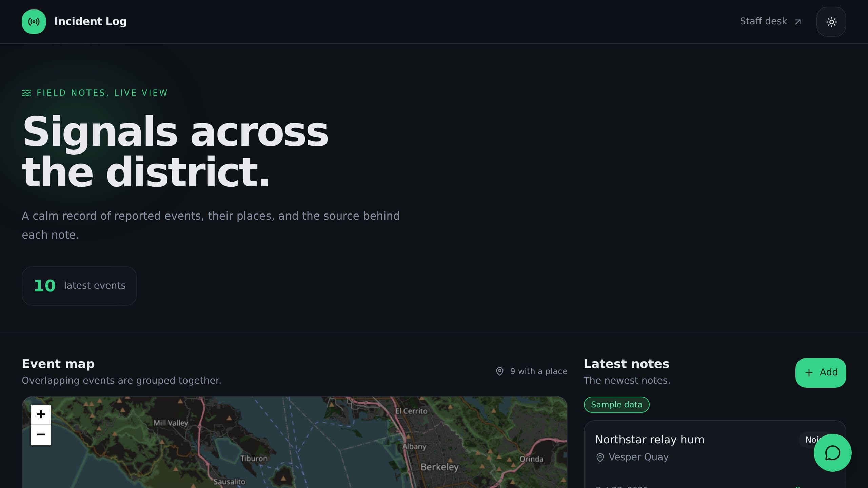The height and width of the screenshot is (488, 868).
Task: Click the Event map heading
Action: (x=58, y=364)
